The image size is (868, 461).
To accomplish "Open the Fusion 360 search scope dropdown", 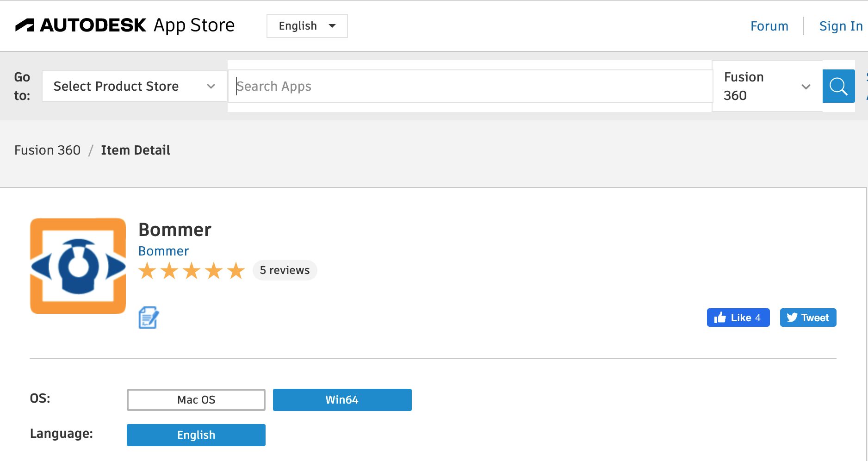I will click(x=767, y=86).
